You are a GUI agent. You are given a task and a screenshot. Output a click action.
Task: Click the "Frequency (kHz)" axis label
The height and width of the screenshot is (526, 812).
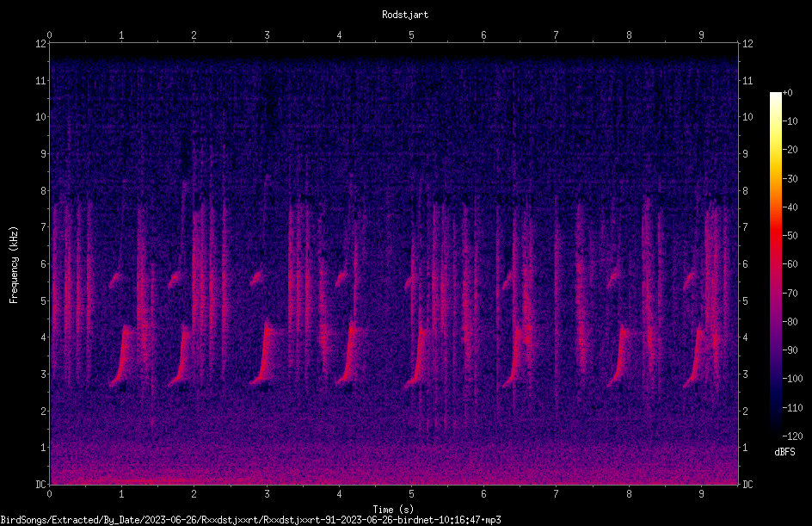point(14,265)
